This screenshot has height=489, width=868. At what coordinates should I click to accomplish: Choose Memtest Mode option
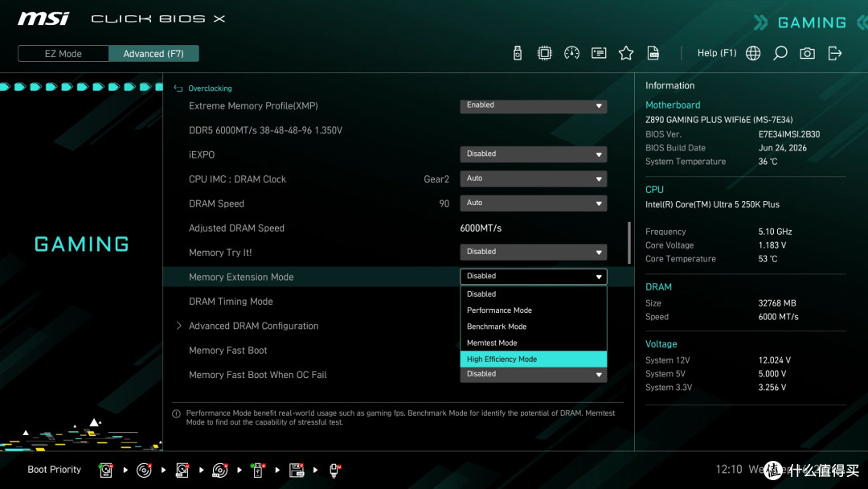pyautogui.click(x=533, y=343)
